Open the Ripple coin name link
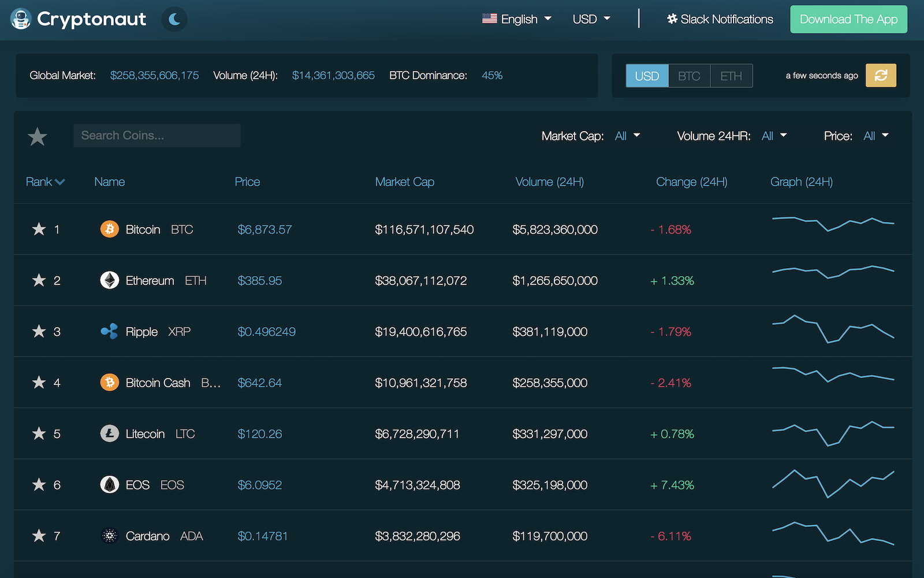This screenshot has width=924, height=578. pyautogui.click(x=141, y=332)
